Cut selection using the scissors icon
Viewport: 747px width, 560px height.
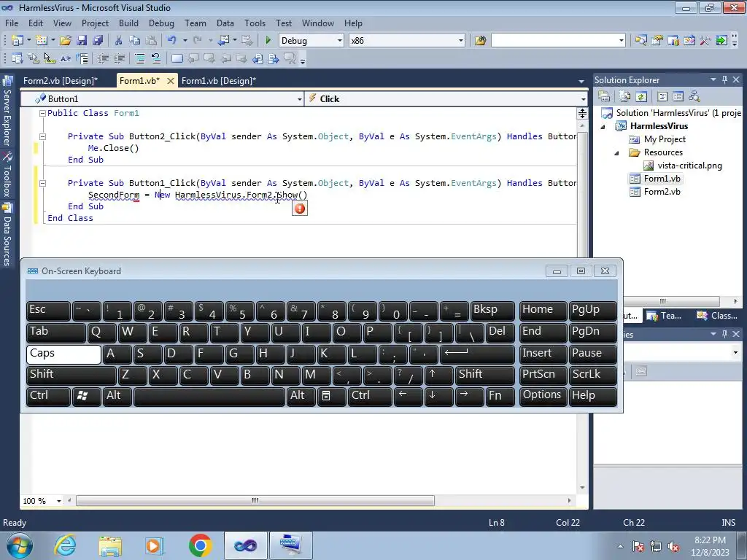click(119, 41)
